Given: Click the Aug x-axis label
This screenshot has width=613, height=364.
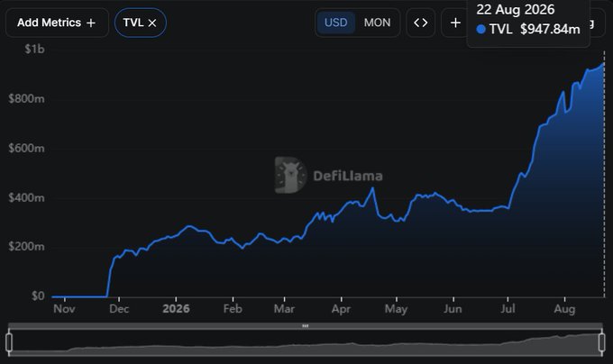Looking at the screenshot, I should point(564,309).
